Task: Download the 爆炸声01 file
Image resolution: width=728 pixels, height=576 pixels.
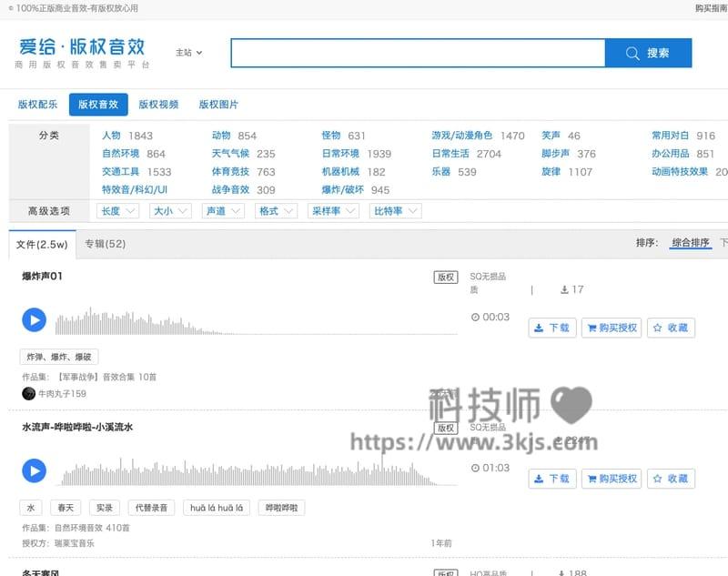Action: [x=552, y=328]
